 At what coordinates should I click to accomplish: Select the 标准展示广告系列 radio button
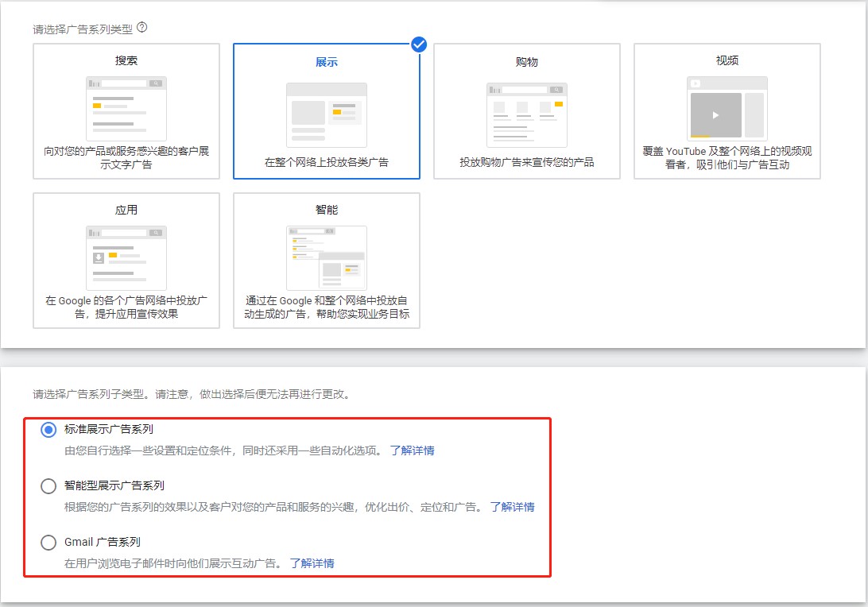click(x=48, y=430)
